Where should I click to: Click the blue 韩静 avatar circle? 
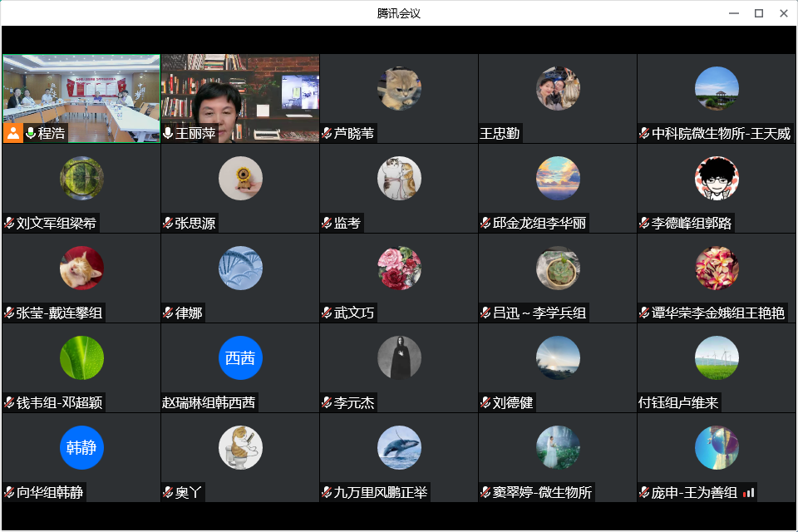tap(81, 448)
